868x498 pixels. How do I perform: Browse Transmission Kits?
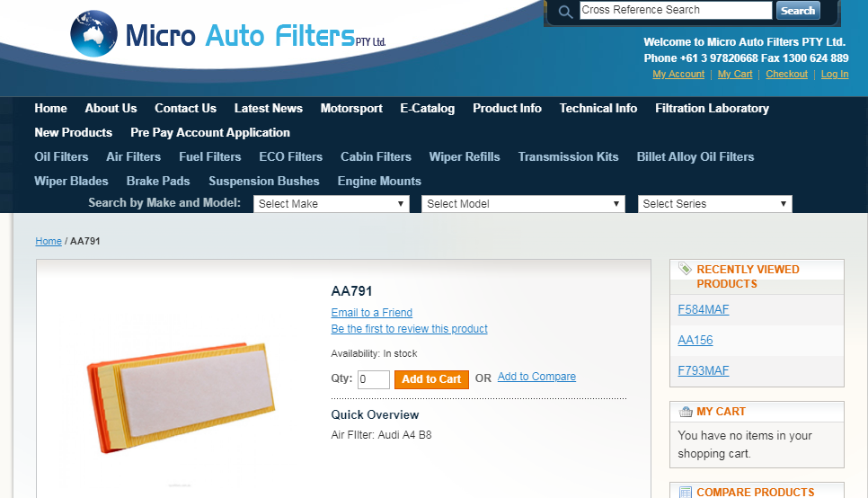coord(568,157)
